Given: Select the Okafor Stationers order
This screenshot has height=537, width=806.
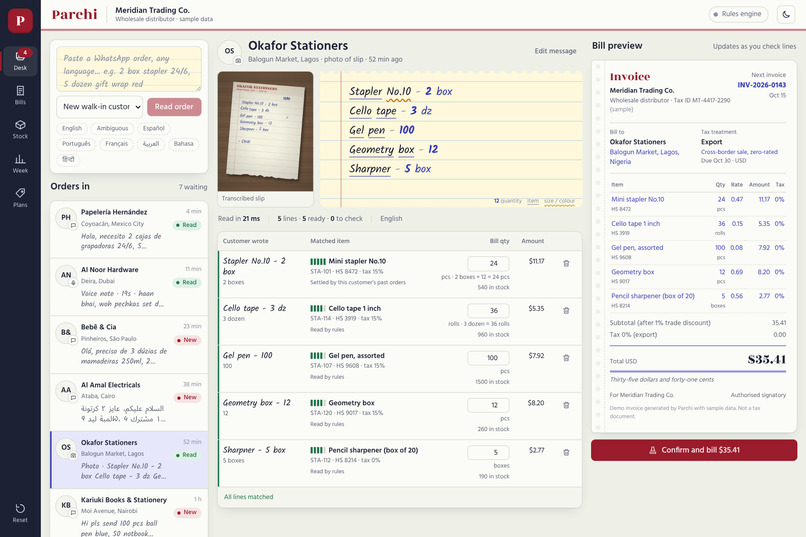Looking at the screenshot, I should coord(129,459).
